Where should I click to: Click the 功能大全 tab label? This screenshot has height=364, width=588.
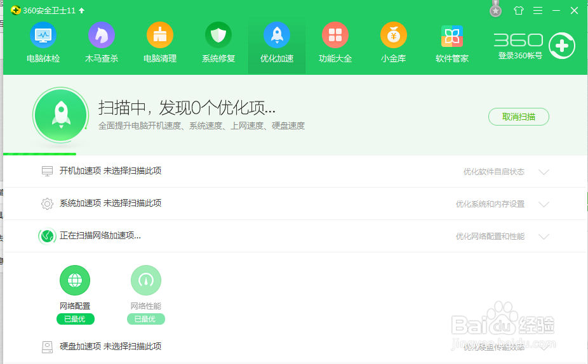pos(335,58)
